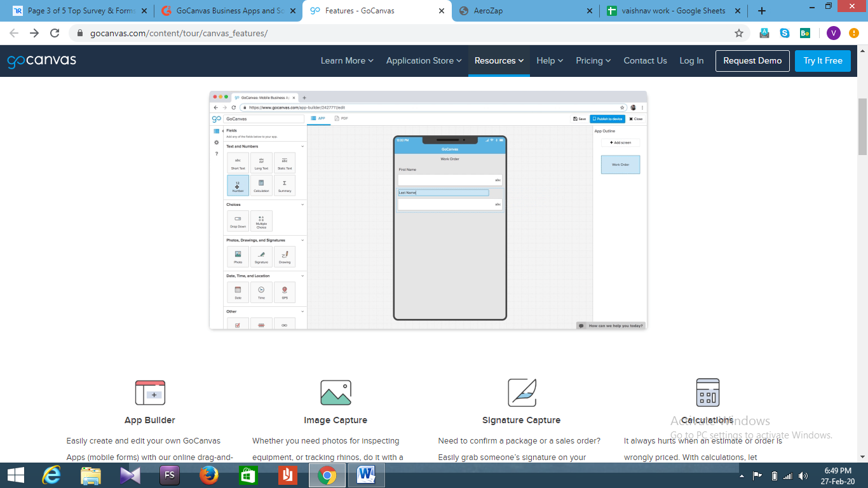Show hidden system tray icons

click(x=742, y=476)
